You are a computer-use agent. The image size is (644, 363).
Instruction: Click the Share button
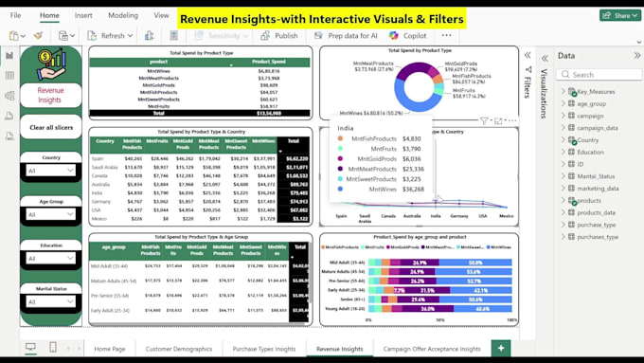619,15
